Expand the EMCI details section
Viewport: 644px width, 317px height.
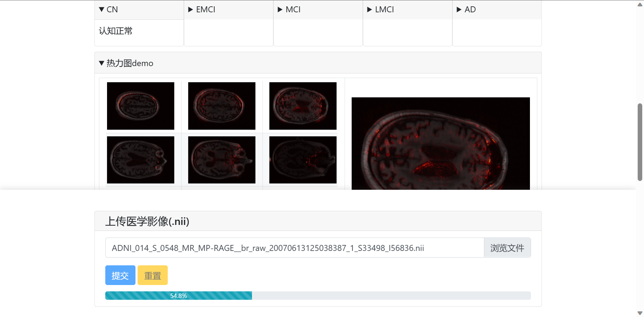click(x=202, y=9)
